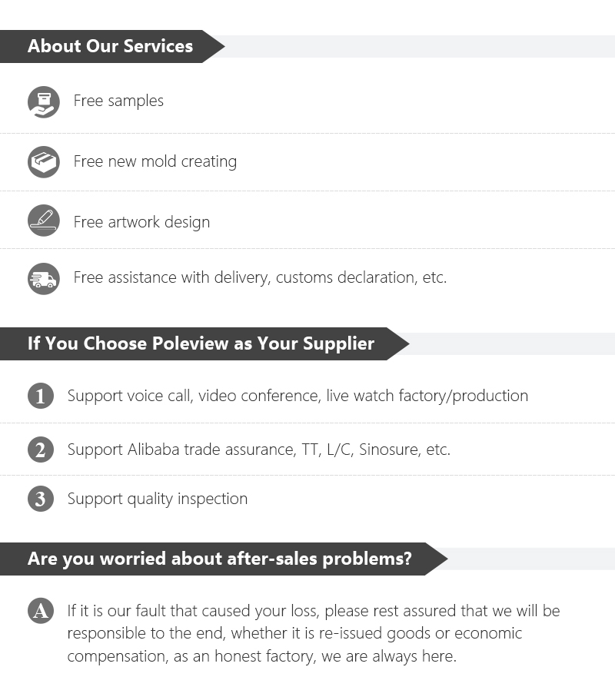
Task: Click the voice call, video conference line
Action: click(x=298, y=396)
